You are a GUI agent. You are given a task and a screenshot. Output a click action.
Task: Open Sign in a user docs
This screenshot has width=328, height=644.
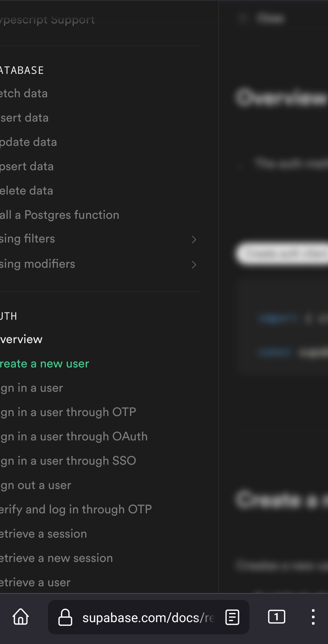(31, 388)
